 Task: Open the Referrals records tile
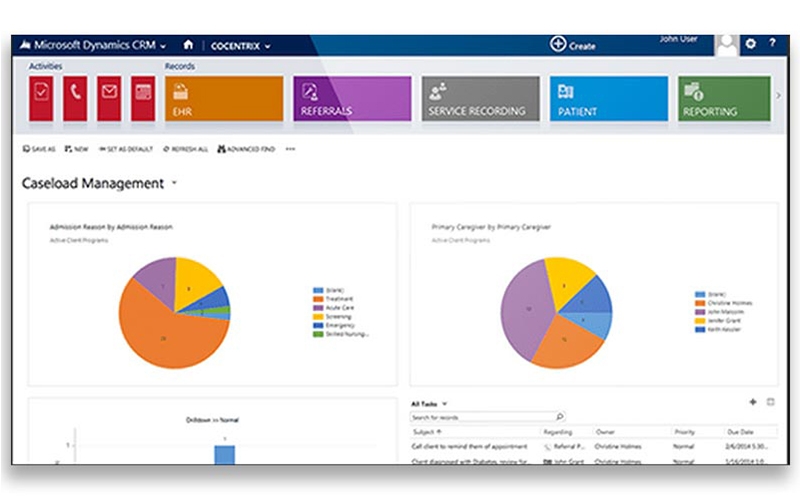(x=352, y=98)
